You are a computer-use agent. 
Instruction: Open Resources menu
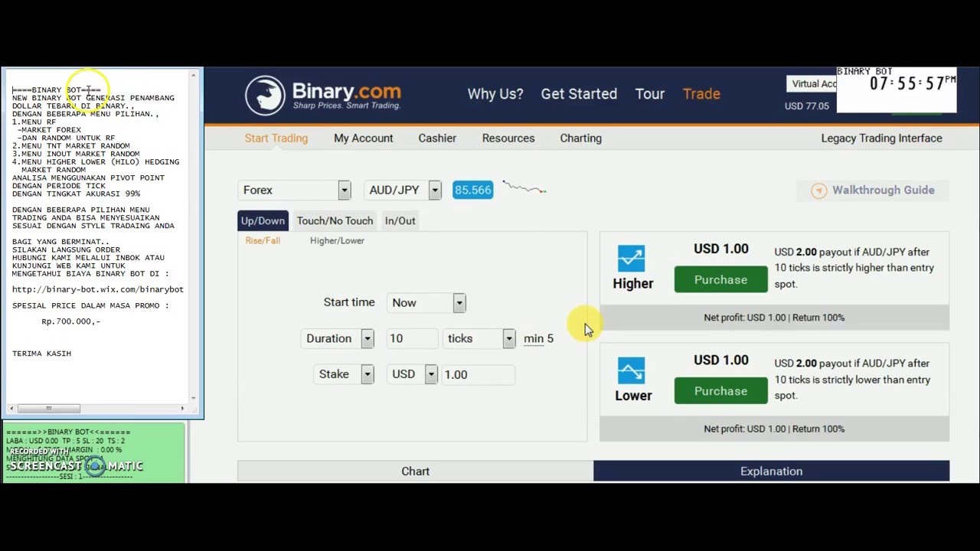[508, 139]
